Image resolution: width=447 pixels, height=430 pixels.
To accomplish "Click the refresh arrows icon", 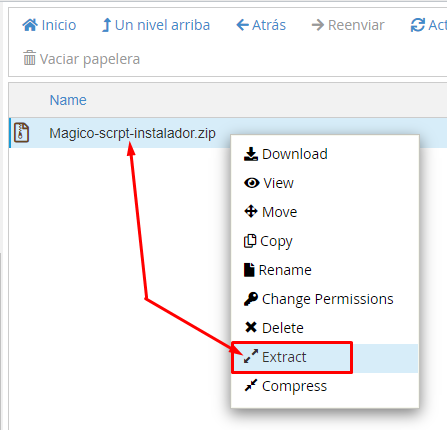I will tap(418, 25).
